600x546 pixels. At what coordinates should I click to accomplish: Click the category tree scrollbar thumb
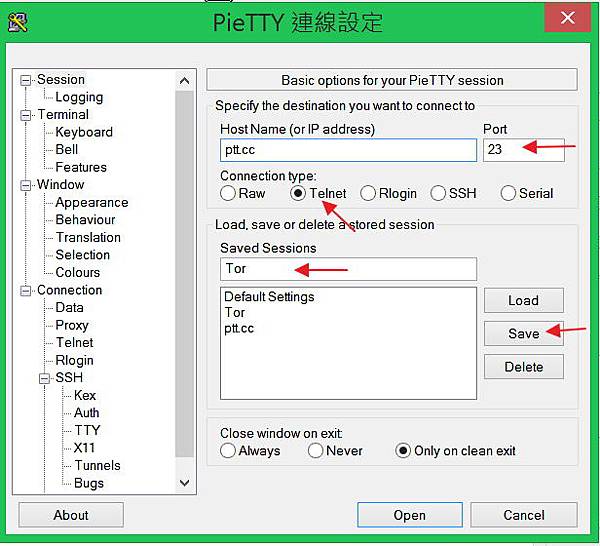click(184, 274)
